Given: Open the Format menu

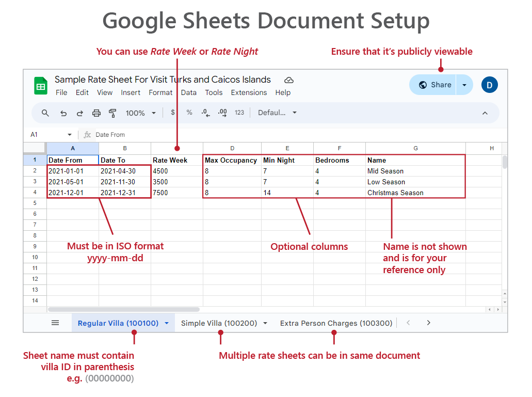Looking at the screenshot, I should click(160, 92).
